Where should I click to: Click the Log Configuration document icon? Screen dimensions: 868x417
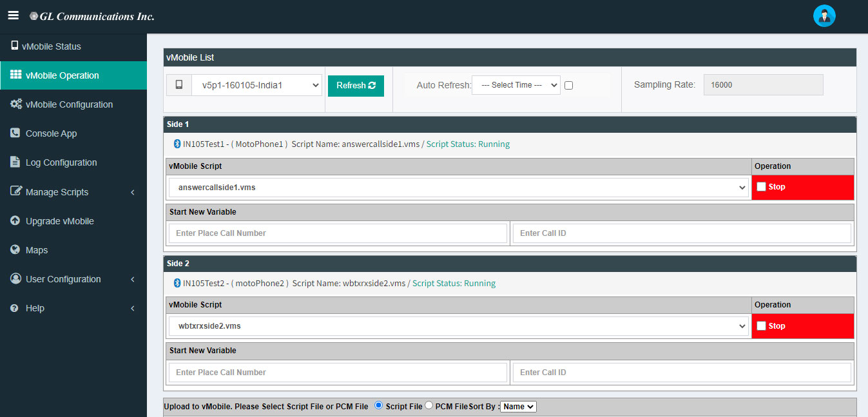[15, 162]
